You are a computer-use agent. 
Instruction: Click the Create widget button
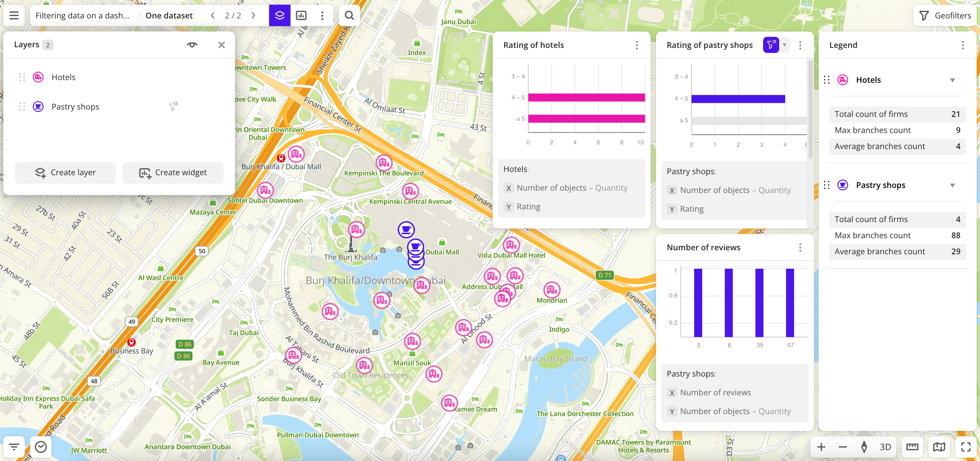pyautogui.click(x=173, y=173)
